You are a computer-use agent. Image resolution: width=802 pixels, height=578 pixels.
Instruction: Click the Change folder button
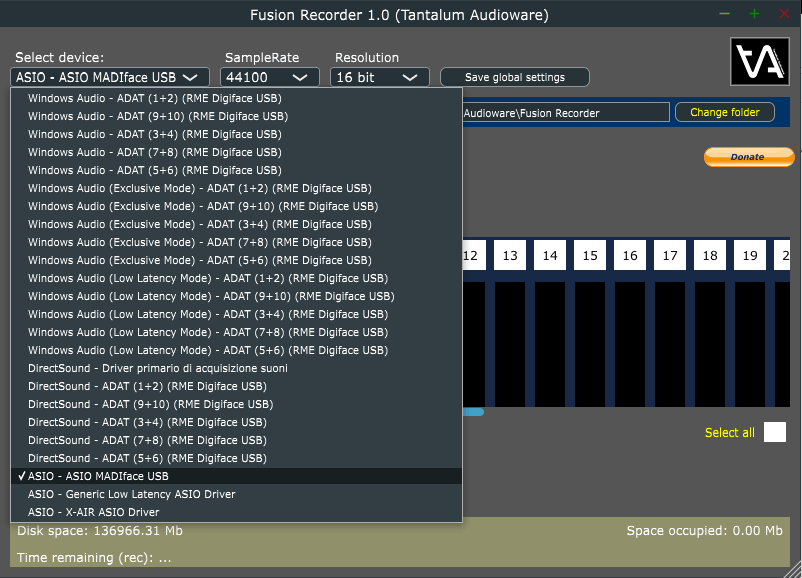[725, 112]
